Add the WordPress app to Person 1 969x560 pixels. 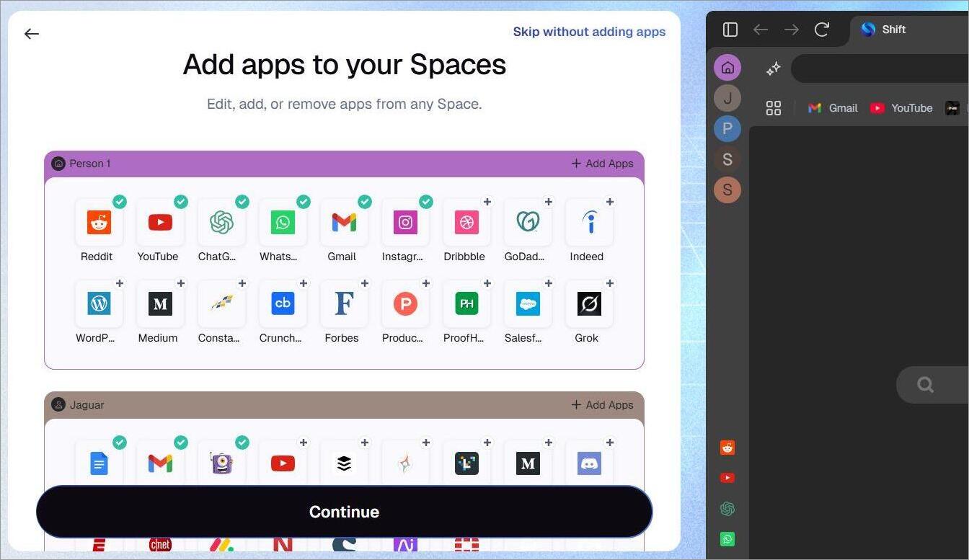(x=120, y=283)
